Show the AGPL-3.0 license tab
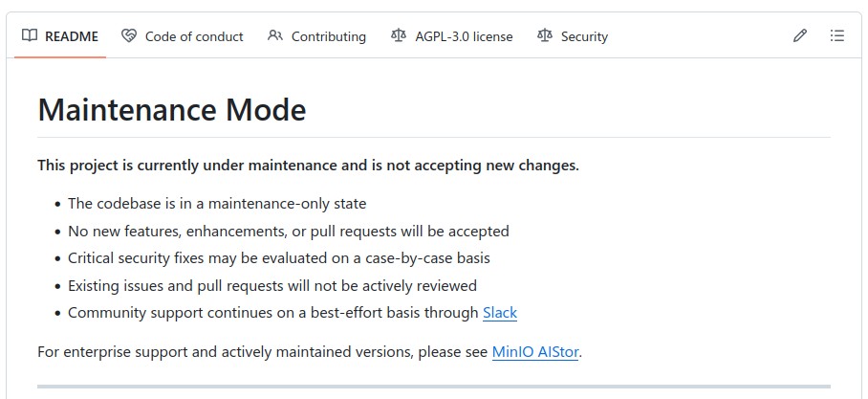 point(464,36)
